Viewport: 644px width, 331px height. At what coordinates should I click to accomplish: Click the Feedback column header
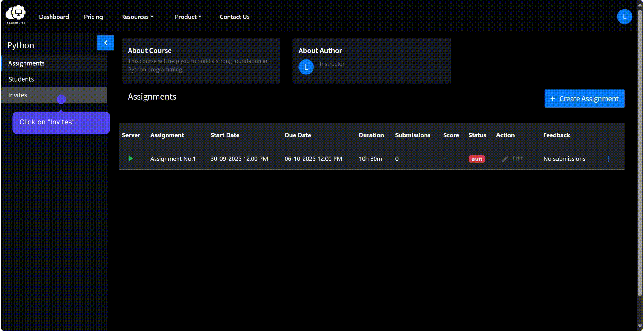[556, 135]
